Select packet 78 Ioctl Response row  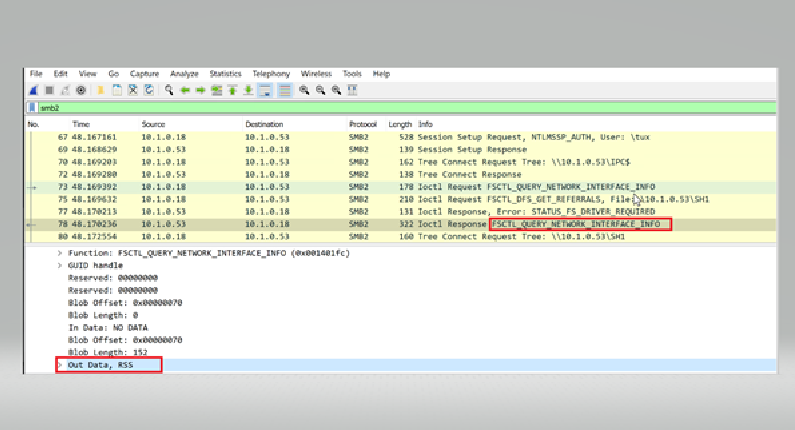tap(401, 224)
